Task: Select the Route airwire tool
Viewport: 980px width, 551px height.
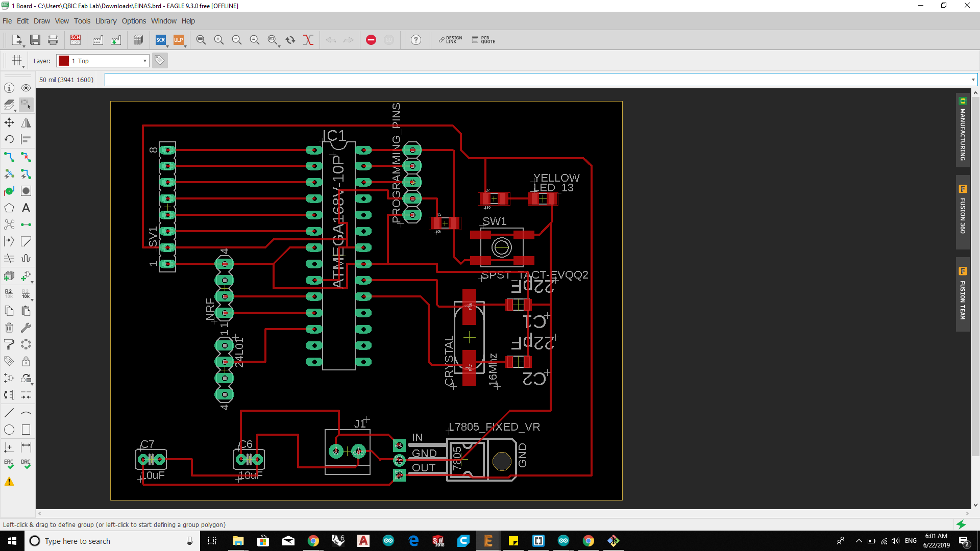Action: (x=9, y=157)
